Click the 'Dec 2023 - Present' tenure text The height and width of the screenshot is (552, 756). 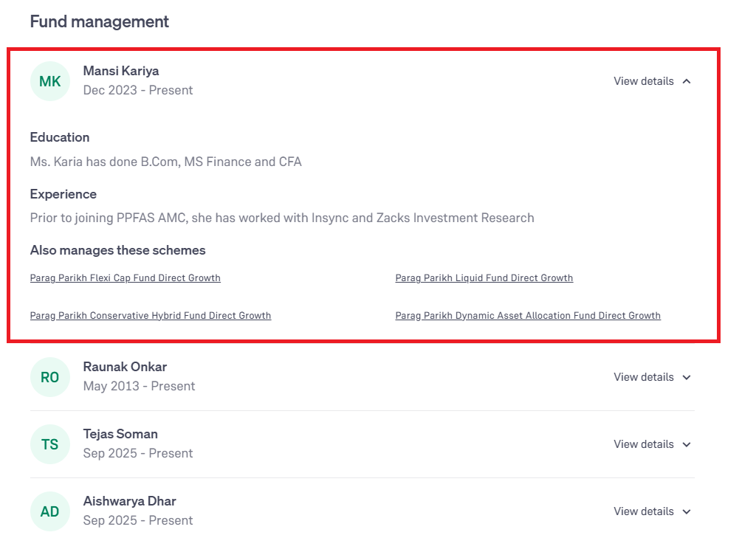[x=138, y=90]
